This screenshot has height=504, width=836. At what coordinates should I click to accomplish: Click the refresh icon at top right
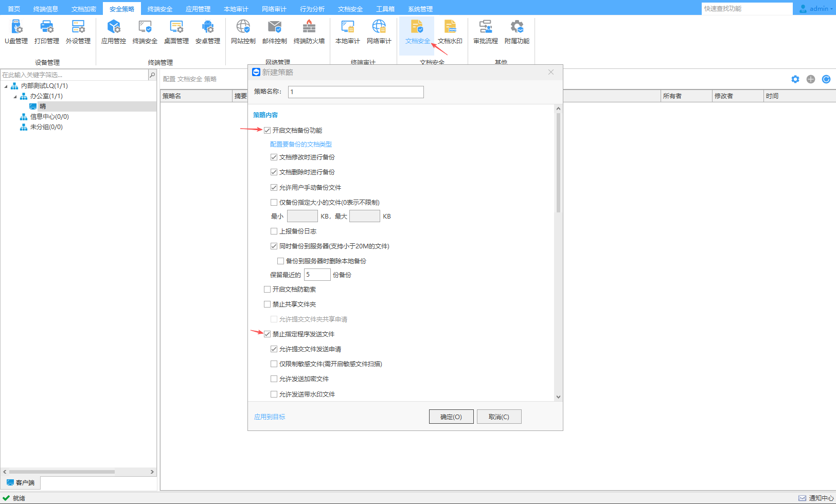tap(826, 79)
